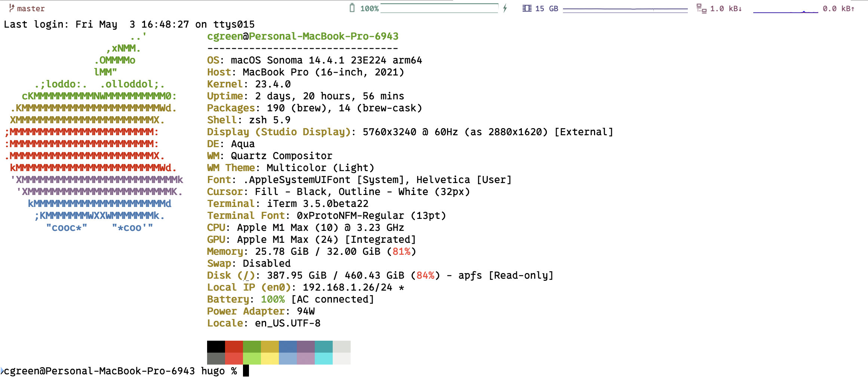The height and width of the screenshot is (387, 868).
Task: Click the network icon beside 1.0 kB
Action: pos(701,8)
